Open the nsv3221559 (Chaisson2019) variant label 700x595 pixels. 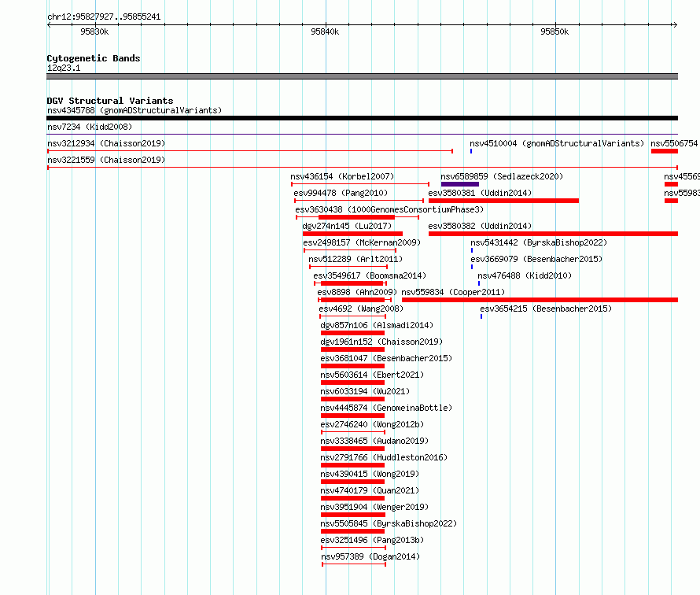pos(106,160)
